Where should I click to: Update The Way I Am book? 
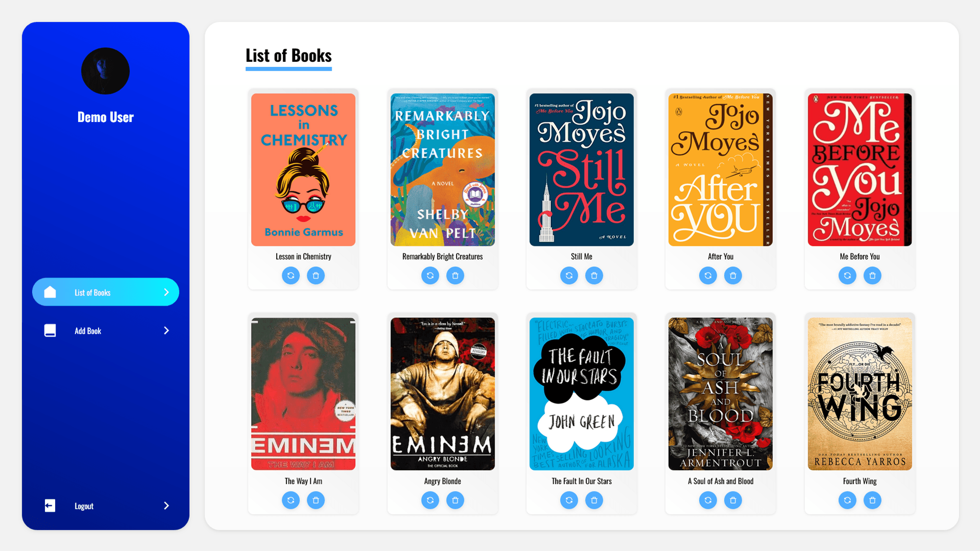pos(291,500)
